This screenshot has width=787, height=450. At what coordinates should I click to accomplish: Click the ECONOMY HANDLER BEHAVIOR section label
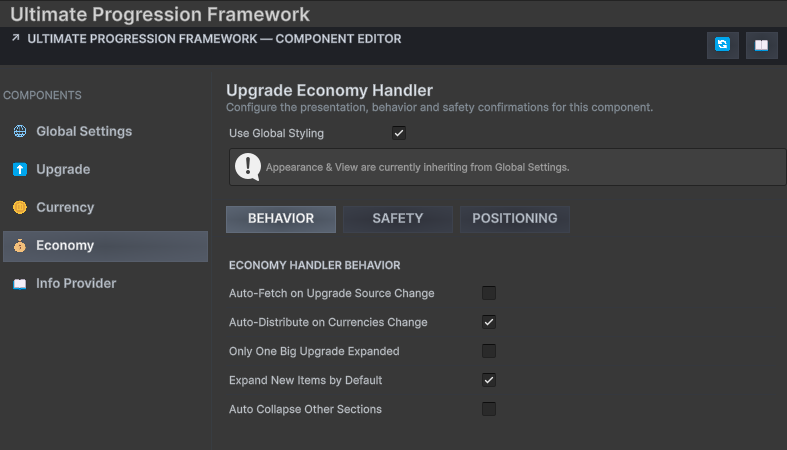[315, 265]
